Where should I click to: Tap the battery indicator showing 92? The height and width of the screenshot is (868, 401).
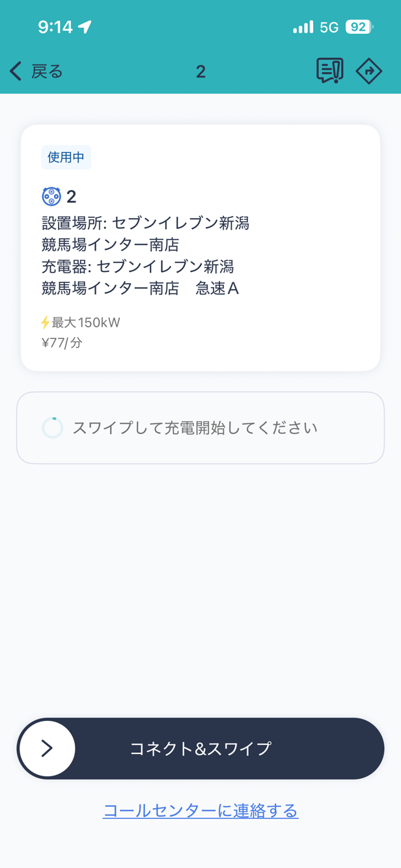coord(359,27)
